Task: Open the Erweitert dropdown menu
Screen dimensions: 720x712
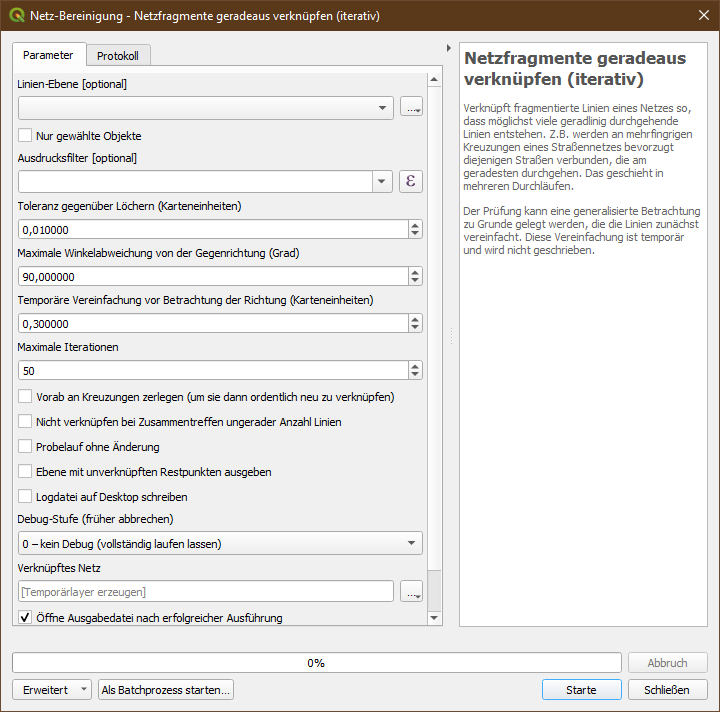Action: tap(51, 690)
